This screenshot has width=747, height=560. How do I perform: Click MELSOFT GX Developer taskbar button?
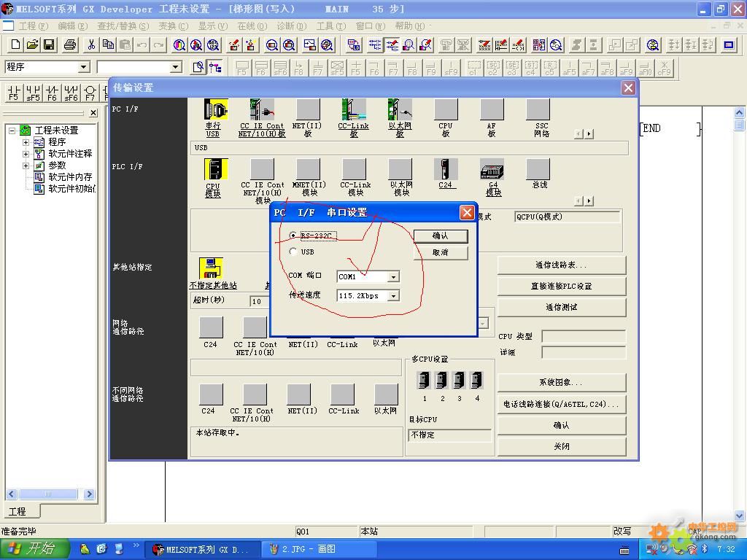[x=203, y=549]
